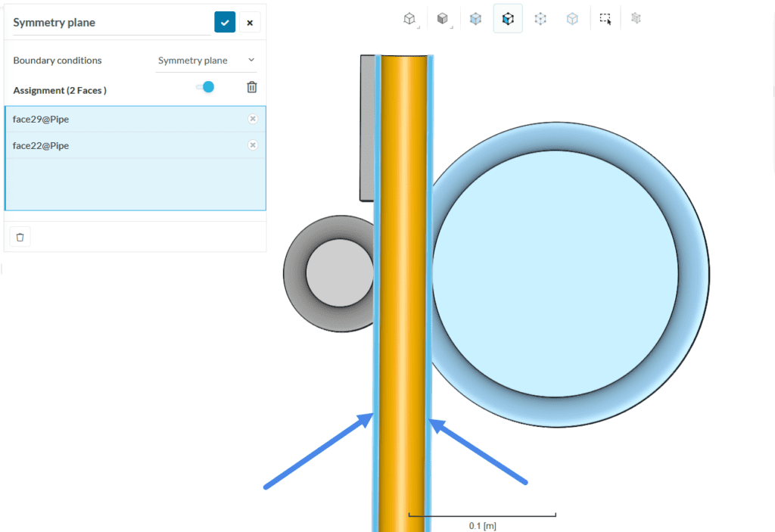Open the shaded render mode menu
The width and height of the screenshot is (775, 532).
pos(443,19)
